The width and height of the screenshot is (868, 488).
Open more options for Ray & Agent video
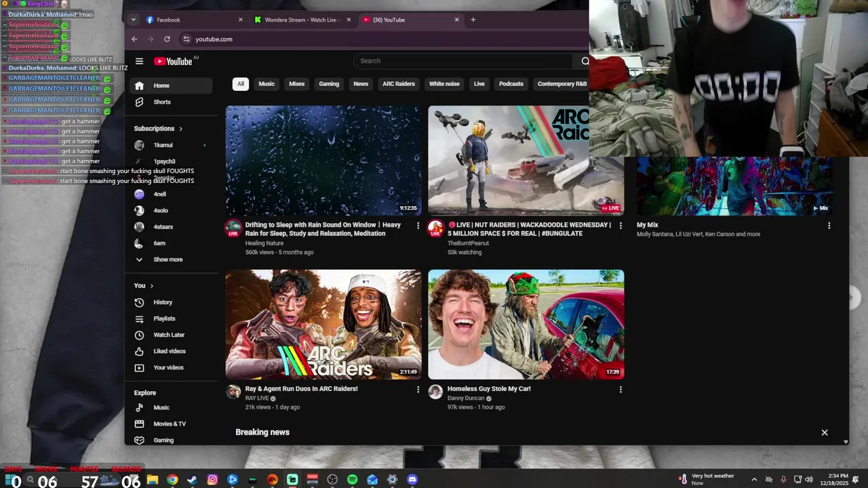pyautogui.click(x=418, y=390)
